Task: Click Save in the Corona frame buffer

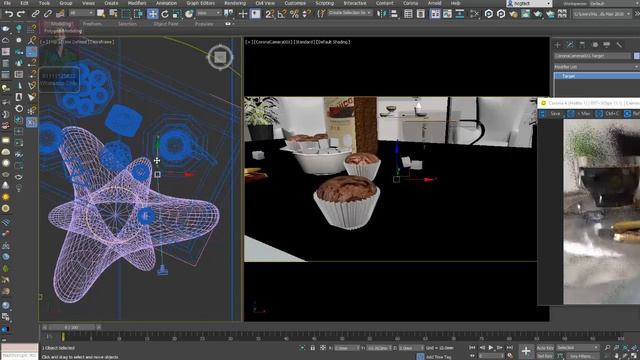Action: coord(555,114)
